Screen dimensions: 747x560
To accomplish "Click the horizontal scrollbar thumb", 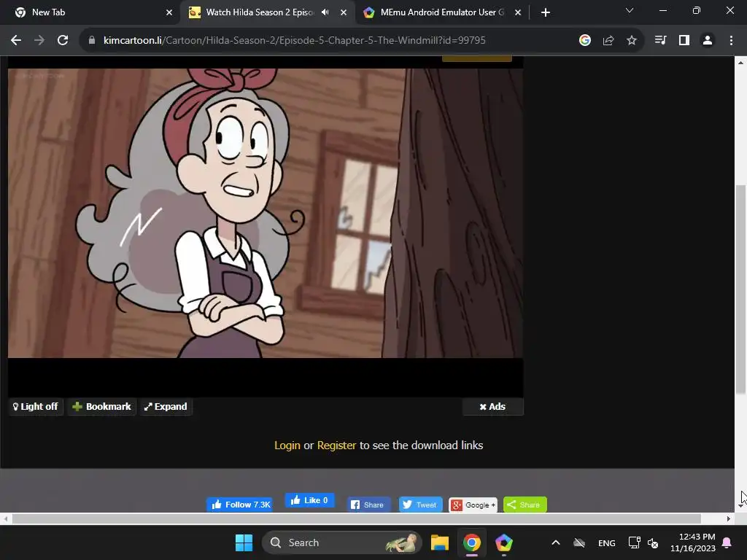I will [x=356, y=518].
